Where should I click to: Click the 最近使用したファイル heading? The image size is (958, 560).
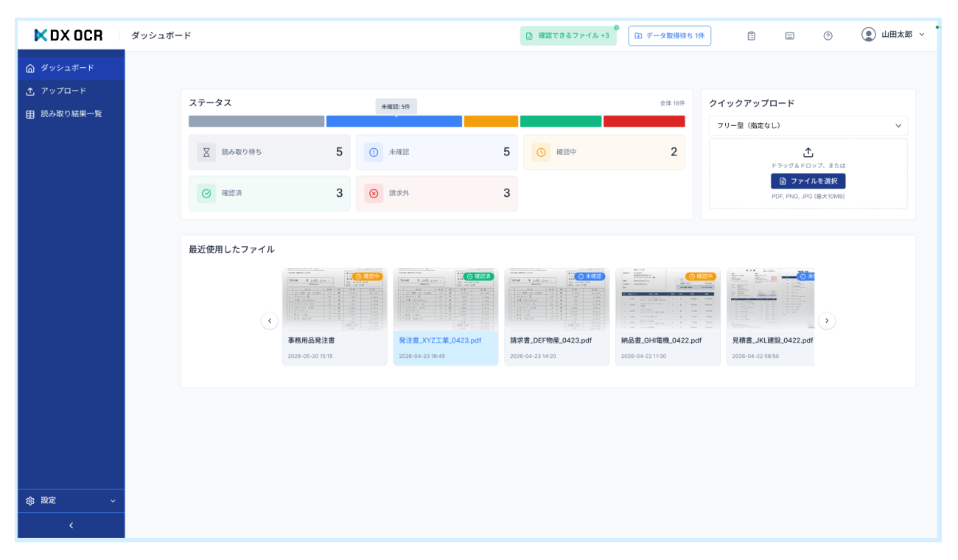click(x=231, y=249)
